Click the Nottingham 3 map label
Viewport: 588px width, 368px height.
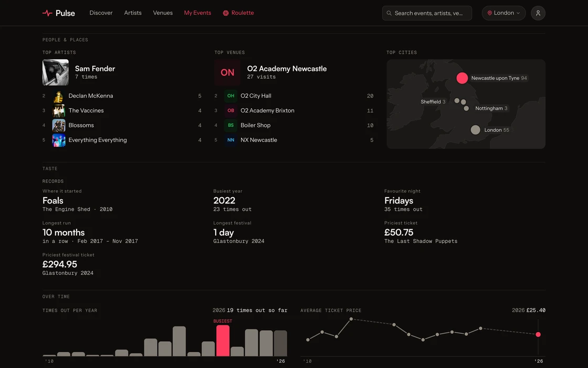click(x=491, y=108)
